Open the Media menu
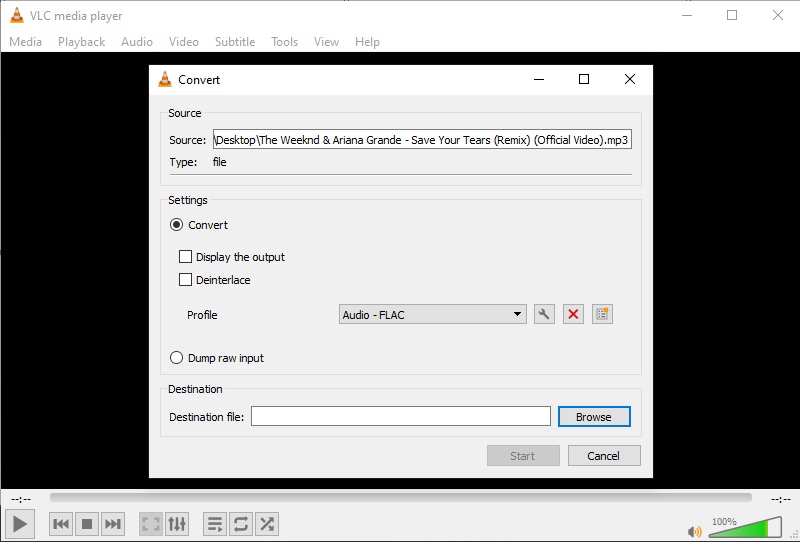The height and width of the screenshot is (542, 800). tap(26, 42)
